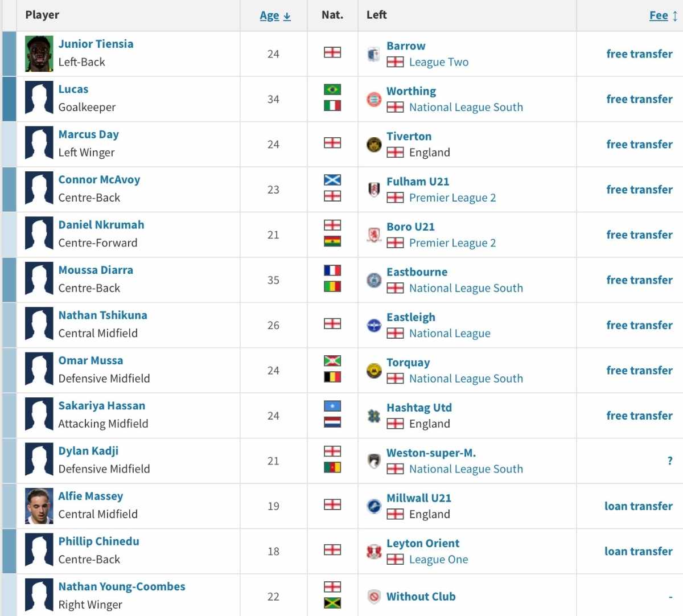The image size is (683, 616).
Task: Click the Torquay club crest icon
Action: 374,371
